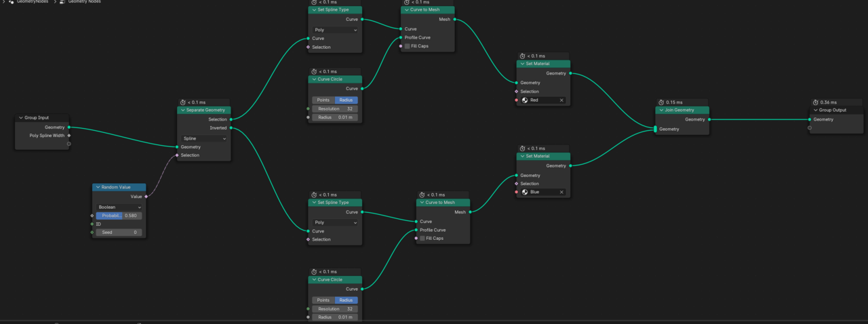Click the Seed value field in Random Value
Screen dimensions: 868x324
[x=119, y=232]
